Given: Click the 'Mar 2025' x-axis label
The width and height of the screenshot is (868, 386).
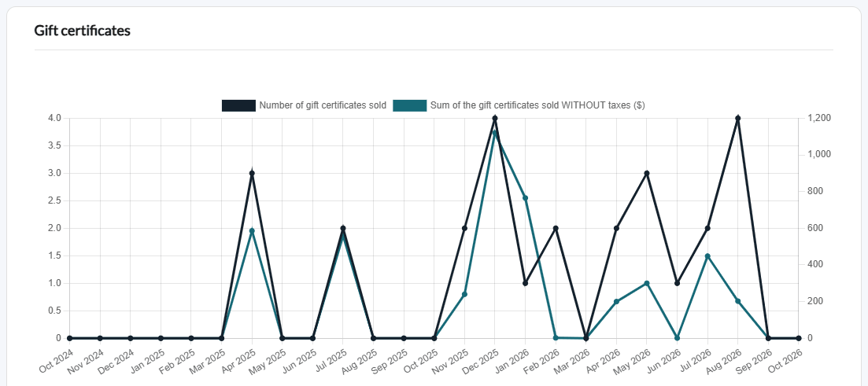Looking at the screenshot, I should 207,360.
